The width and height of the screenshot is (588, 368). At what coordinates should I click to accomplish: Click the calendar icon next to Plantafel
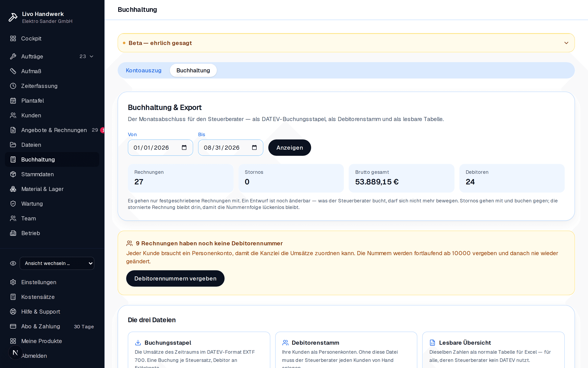pos(13,101)
